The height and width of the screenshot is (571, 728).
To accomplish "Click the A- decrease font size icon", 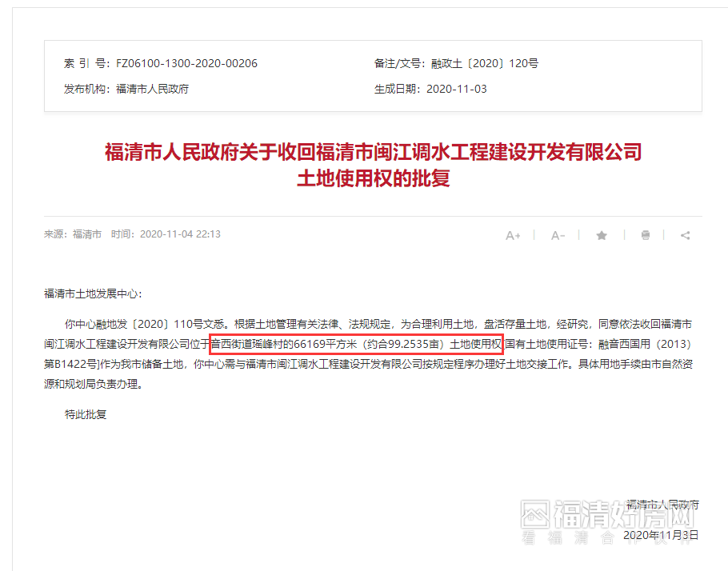I will (558, 235).
